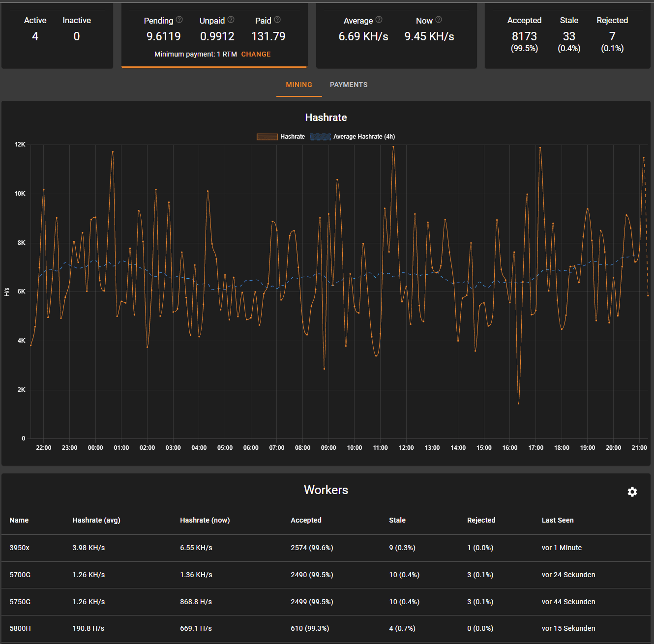Click the Average 6.69 KH/s value

pyautogui.click(x=363, y=36)
